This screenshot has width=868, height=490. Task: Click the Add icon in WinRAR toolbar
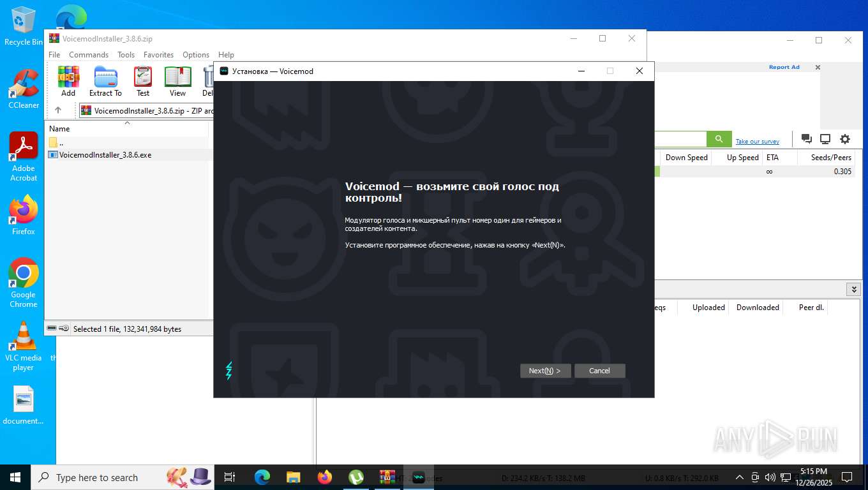pos(68,82)
